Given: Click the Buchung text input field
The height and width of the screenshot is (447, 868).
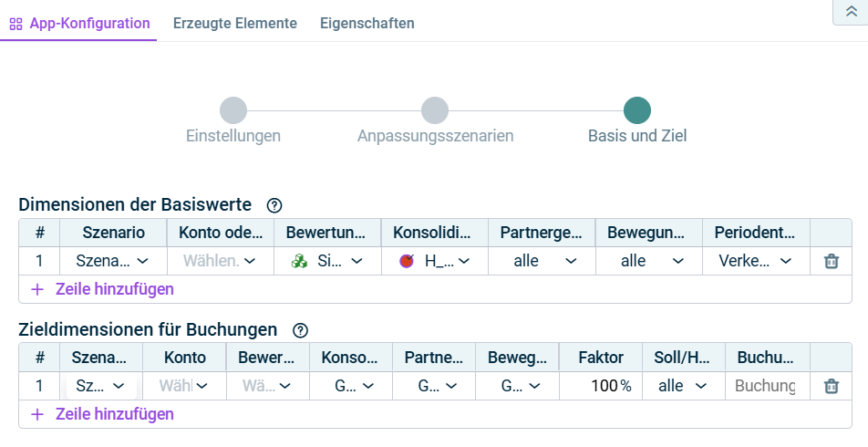Looking at the screenshot, I should 766,386.
